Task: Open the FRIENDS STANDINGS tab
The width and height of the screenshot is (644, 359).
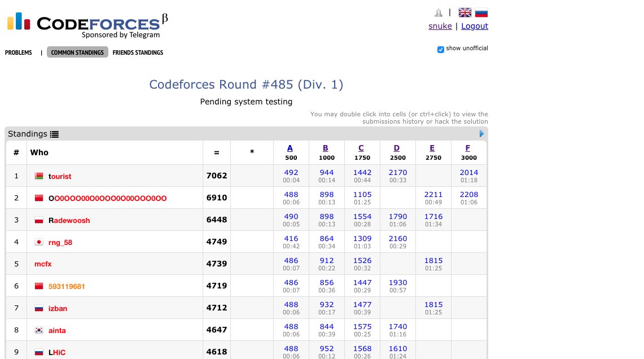Action: (x=138, y=52)
